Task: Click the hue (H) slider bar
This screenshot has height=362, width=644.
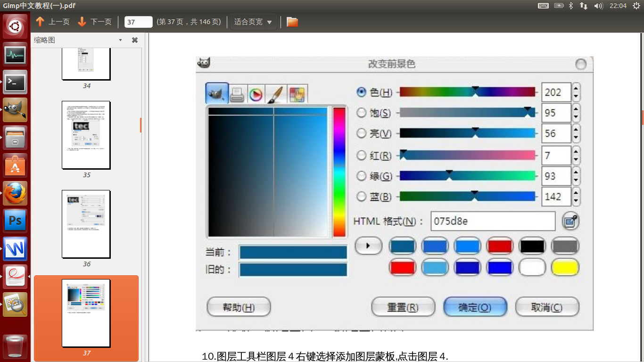Action: pyautogui.click(x=468, y=92)
